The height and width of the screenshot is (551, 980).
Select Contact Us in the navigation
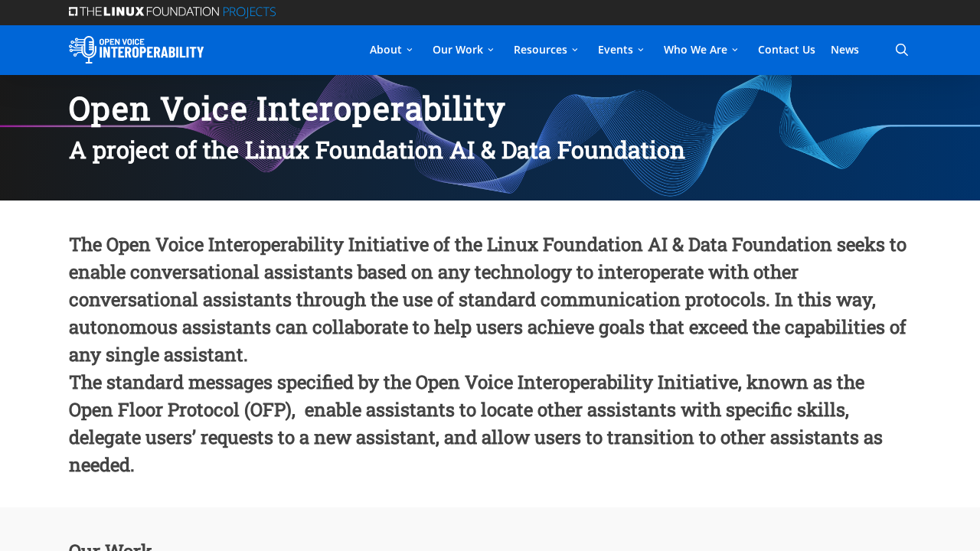[x=786, y=48]
